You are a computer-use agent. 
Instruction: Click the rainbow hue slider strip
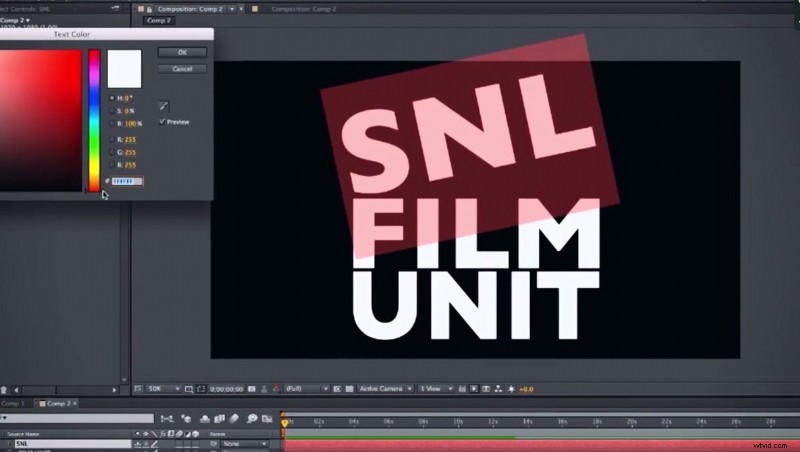(x=94, y=118)
